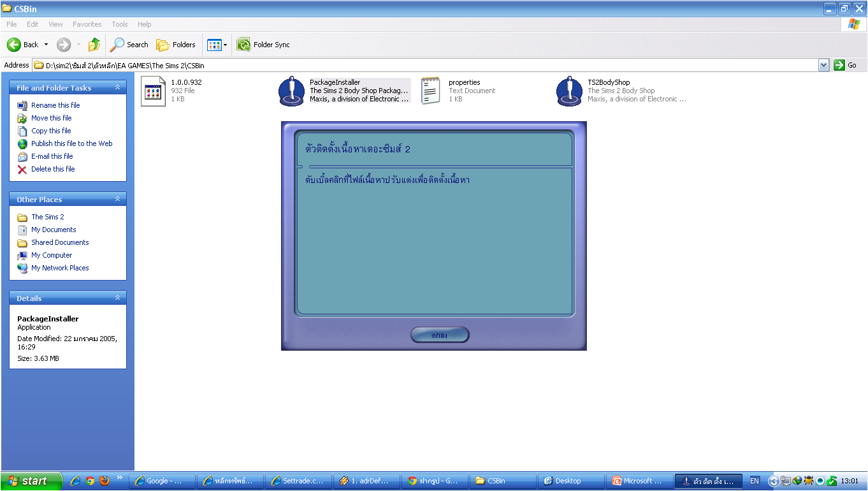Click the red Delete this file icon
Image resolution: width=868 pixels, height=491 pixels.
pos(23,169)
